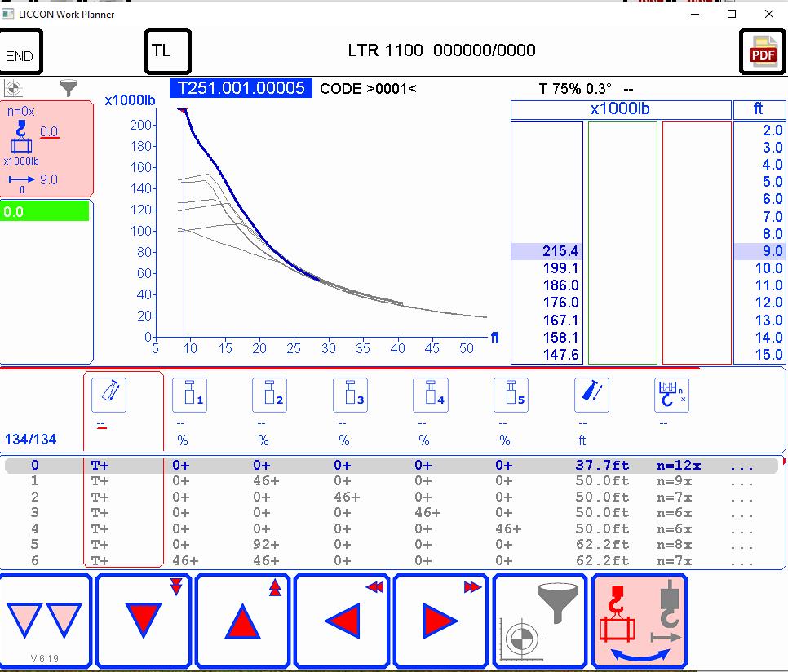Click the page up red triangle button
This screenshot has width=788, height=672.
[x=243, y=621]
